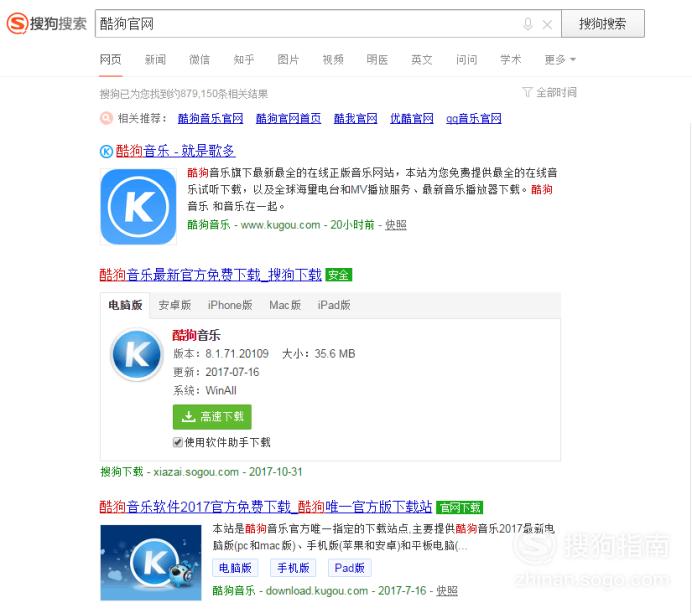Select the iPad版 download tab
Viewport: 692px width, 613px height.
pyautogui.click(x=334, y=305)
